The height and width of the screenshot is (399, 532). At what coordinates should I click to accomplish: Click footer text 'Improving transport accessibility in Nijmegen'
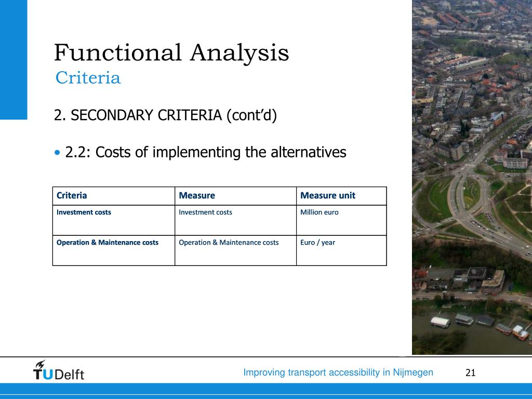tap(338, 373)
